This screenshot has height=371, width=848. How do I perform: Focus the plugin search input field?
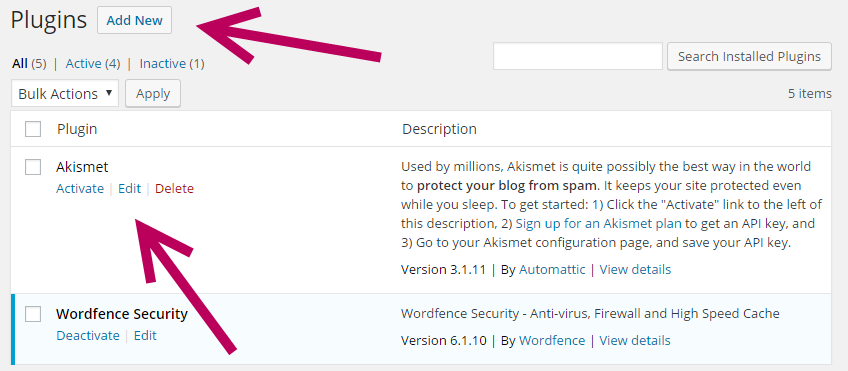pos(578,56)
